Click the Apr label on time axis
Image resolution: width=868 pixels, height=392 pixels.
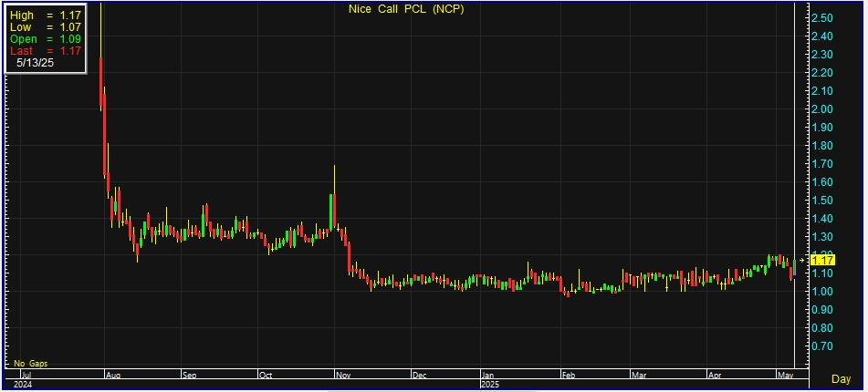(x=714, y=375)
